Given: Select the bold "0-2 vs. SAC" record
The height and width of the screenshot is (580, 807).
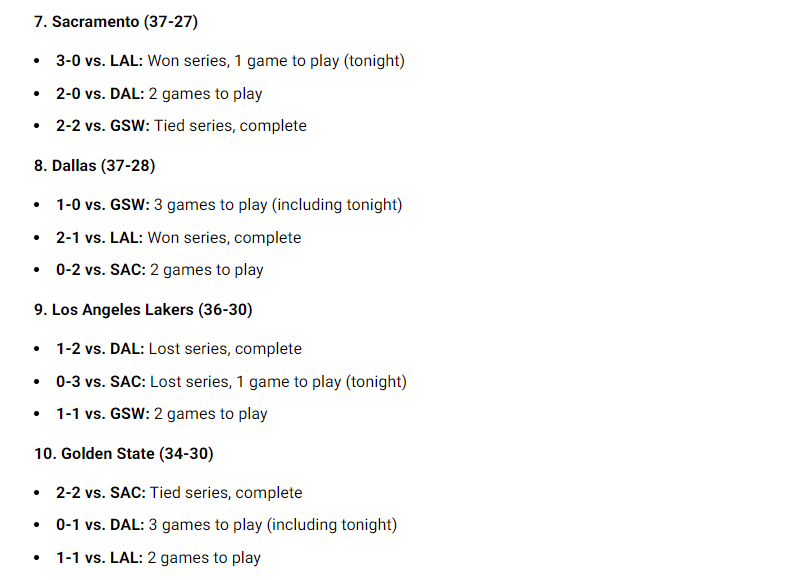Looking at the screenshot, I should (x=101, y=270).
